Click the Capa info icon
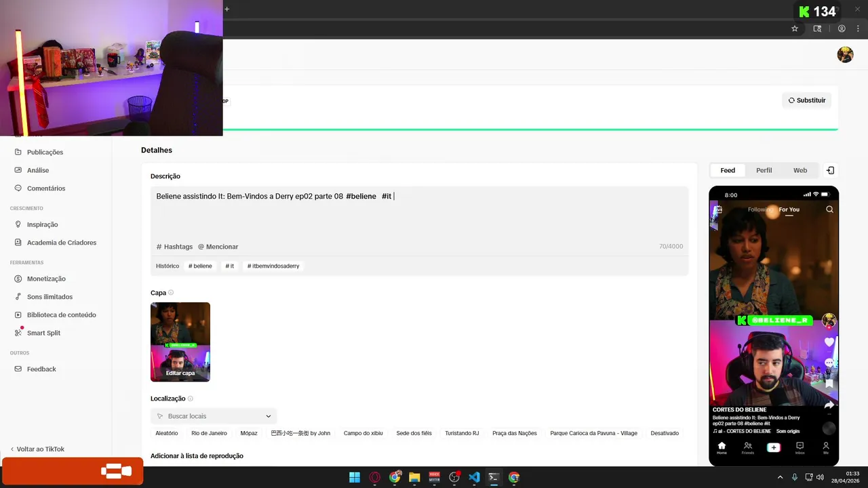The width and height of the screenshot is (868, 488). click(x=171, y=293)
